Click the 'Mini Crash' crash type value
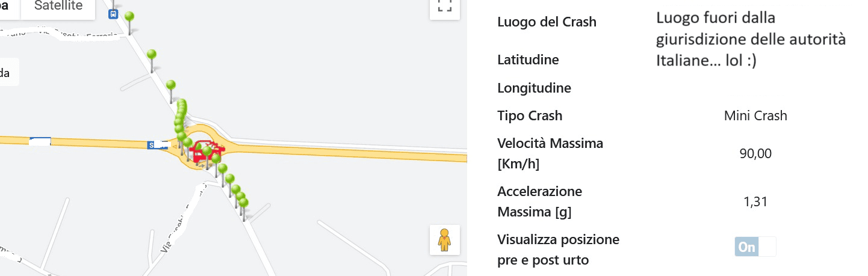Screen dimensions: 868x276 point(755,115)
